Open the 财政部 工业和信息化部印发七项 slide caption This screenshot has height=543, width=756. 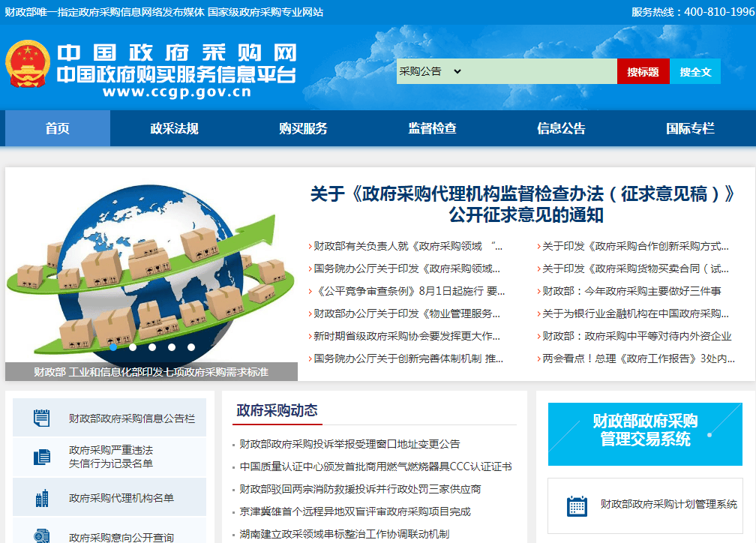tap(151, 372)
